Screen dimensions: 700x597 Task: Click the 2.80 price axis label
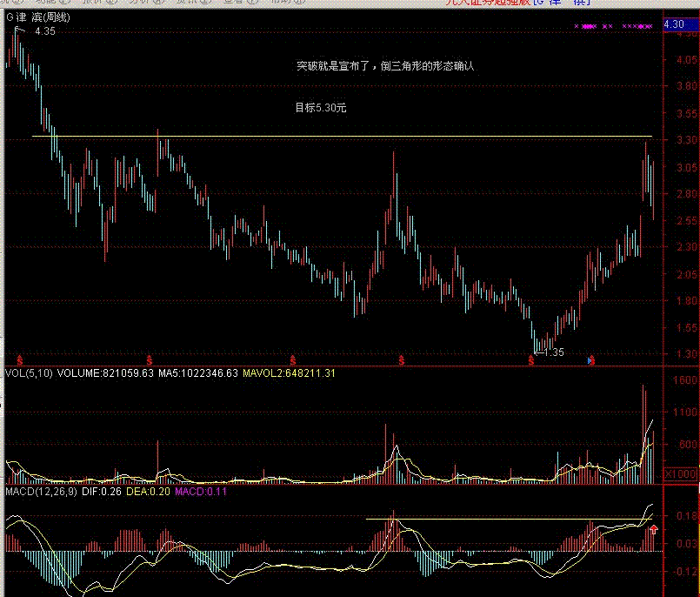687,193
